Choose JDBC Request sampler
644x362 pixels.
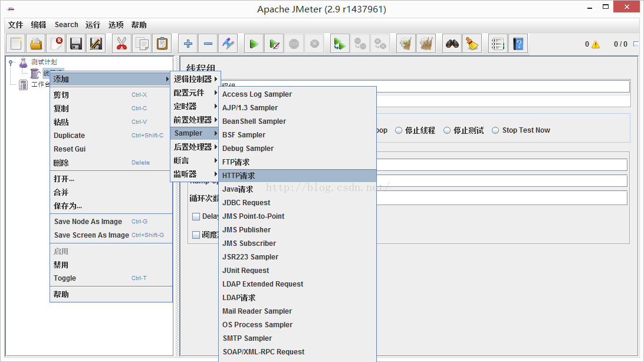[x=297, y=203]
